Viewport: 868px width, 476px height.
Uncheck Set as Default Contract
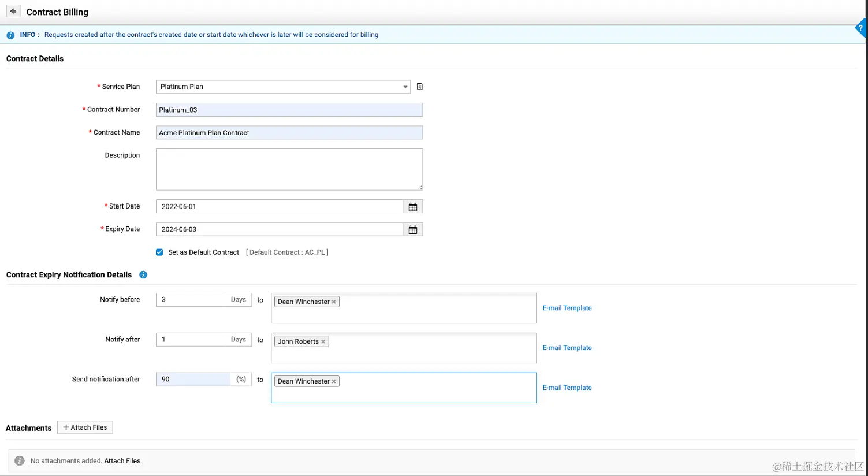[x=159, y=252]
